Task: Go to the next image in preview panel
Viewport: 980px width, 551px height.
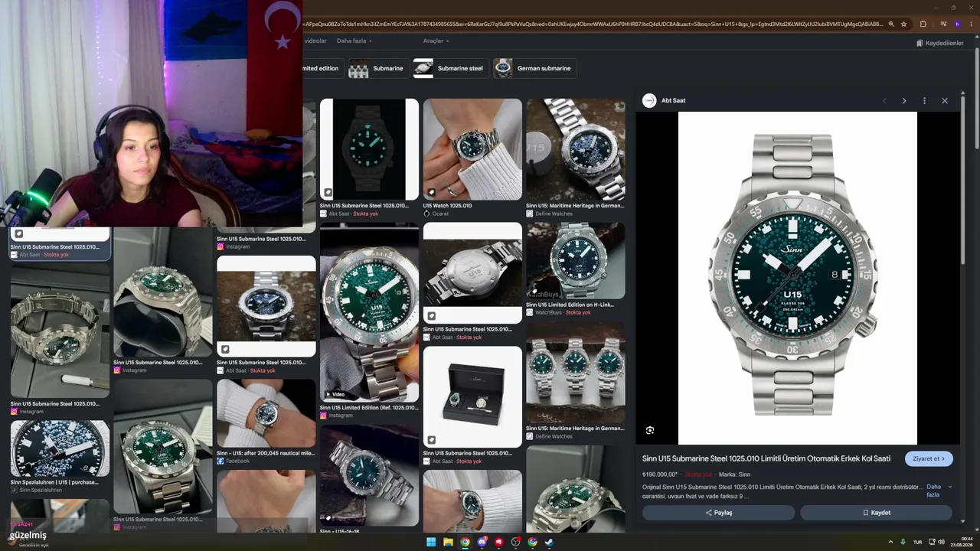Action: point(904,101)
